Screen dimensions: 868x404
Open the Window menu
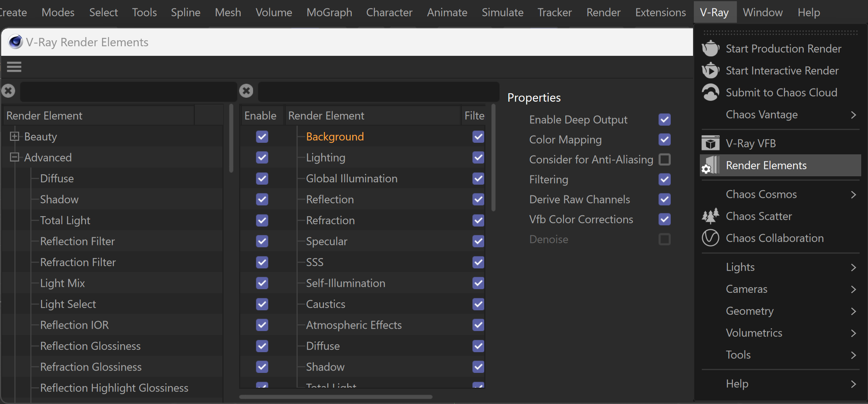pos(763,12)
